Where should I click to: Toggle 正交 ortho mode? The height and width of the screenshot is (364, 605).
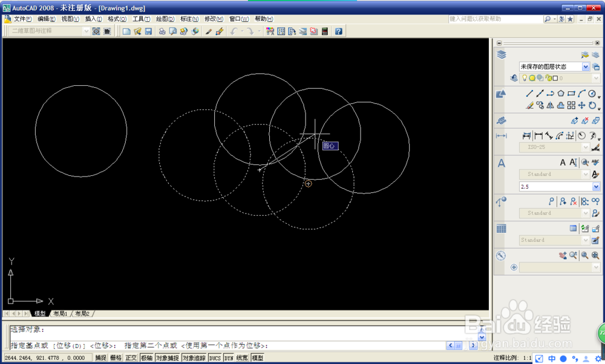(x=131, y=358)
